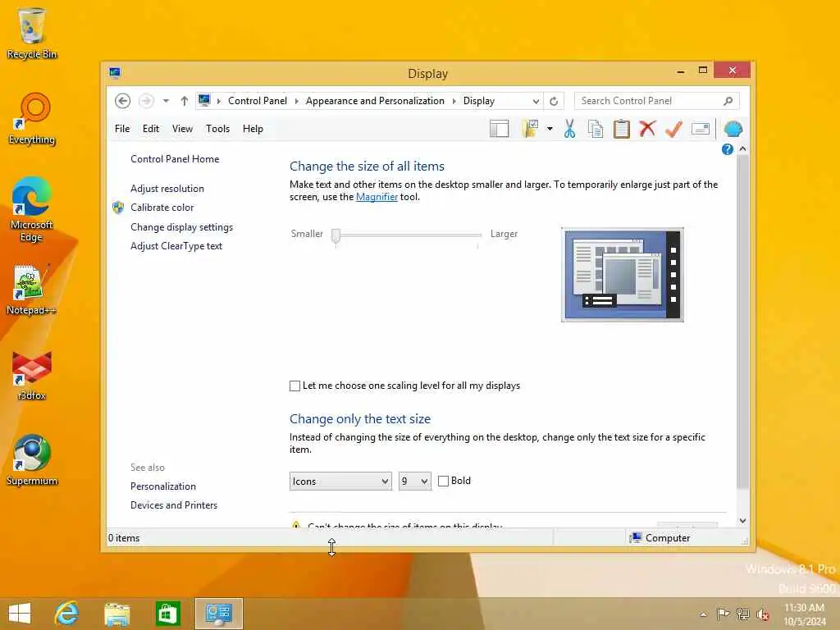
Task: Click Control Panel in breadcrumb path
Action: tap(258, 101)
